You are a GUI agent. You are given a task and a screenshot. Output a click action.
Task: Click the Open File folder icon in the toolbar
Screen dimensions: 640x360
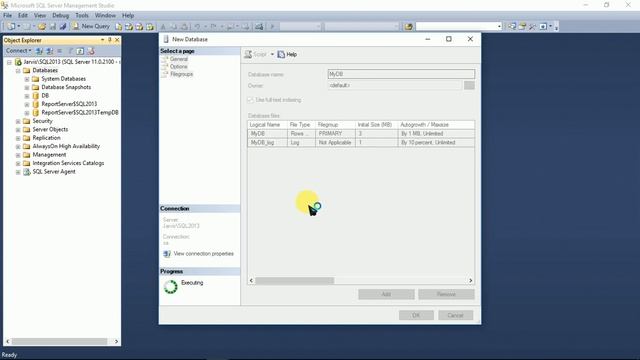(42, 27)
